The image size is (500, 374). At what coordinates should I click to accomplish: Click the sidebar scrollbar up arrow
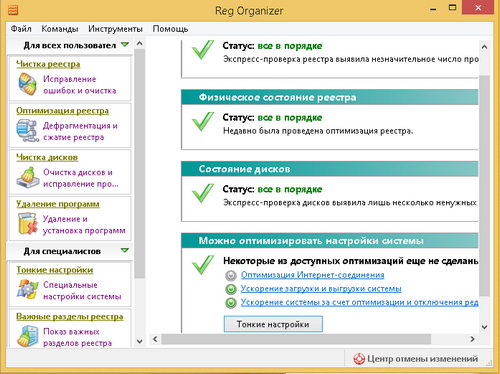click(140, 43)
